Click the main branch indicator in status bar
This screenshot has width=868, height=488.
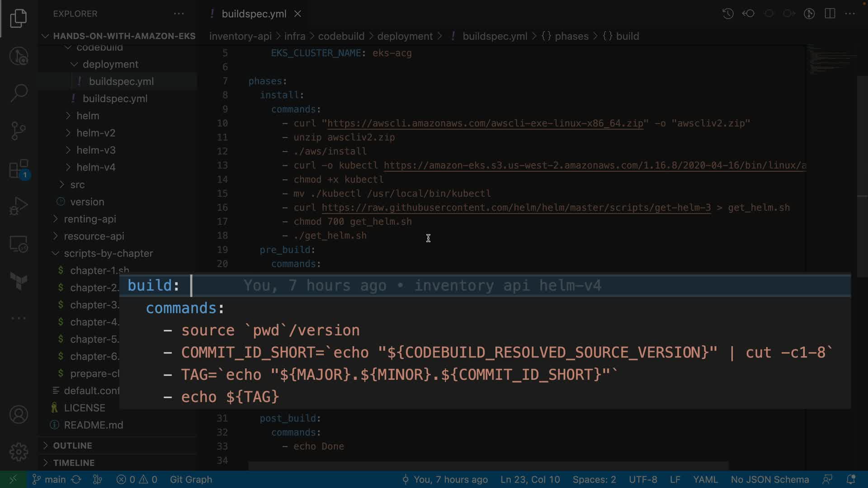(55, 479)
